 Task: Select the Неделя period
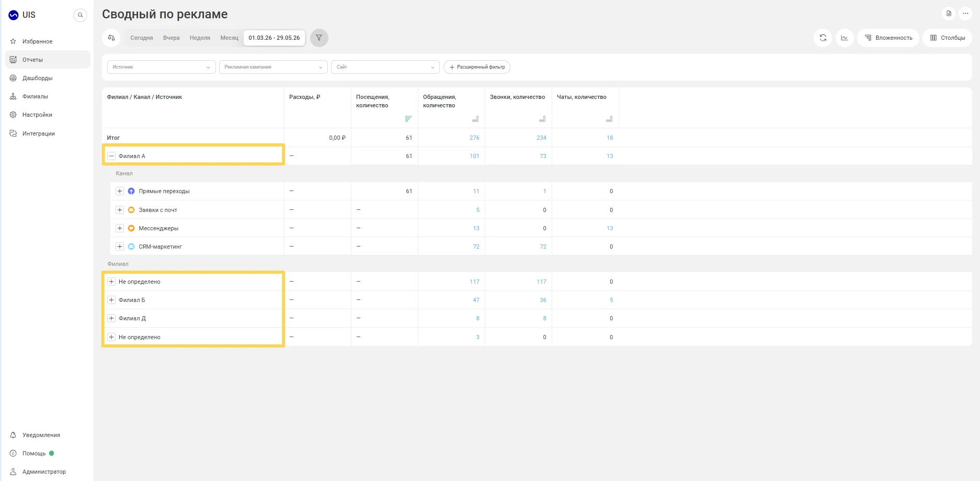200,38
